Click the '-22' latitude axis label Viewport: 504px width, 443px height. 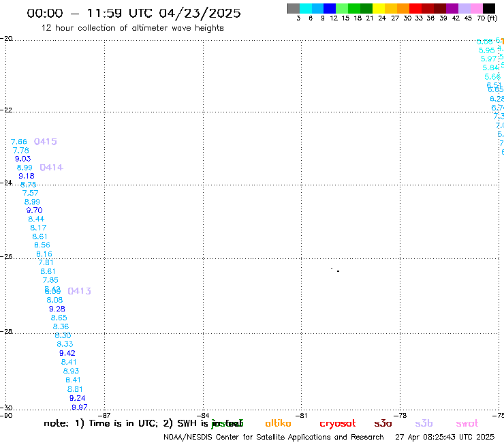coord(6,110)
